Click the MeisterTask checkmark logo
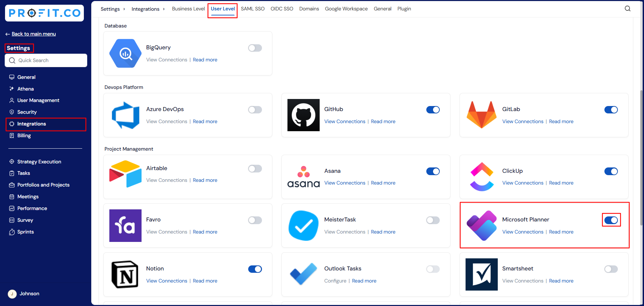644x306 pixels. [304, 225]
